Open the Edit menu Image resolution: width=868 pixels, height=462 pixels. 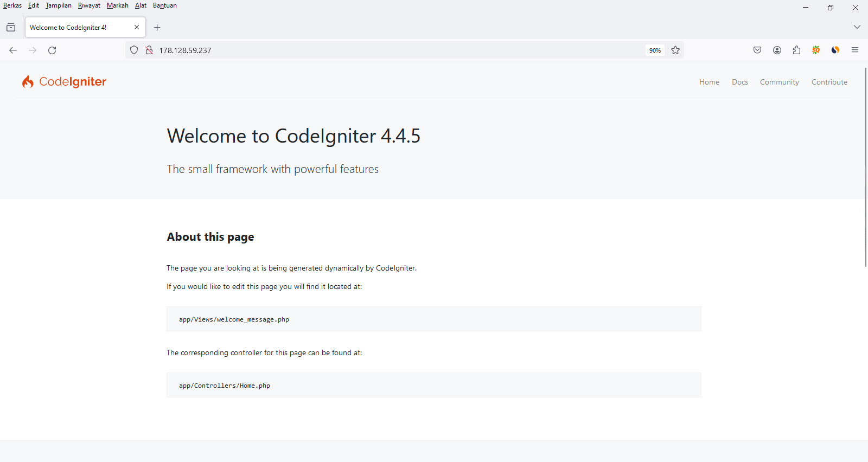tap(34, 5)
